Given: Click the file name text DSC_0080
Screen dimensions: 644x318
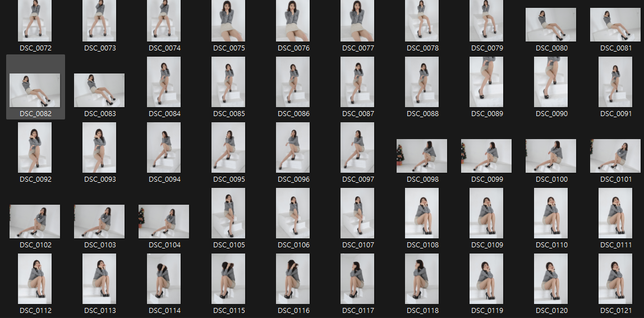Looking at the screenshot, I should [551, 48].
